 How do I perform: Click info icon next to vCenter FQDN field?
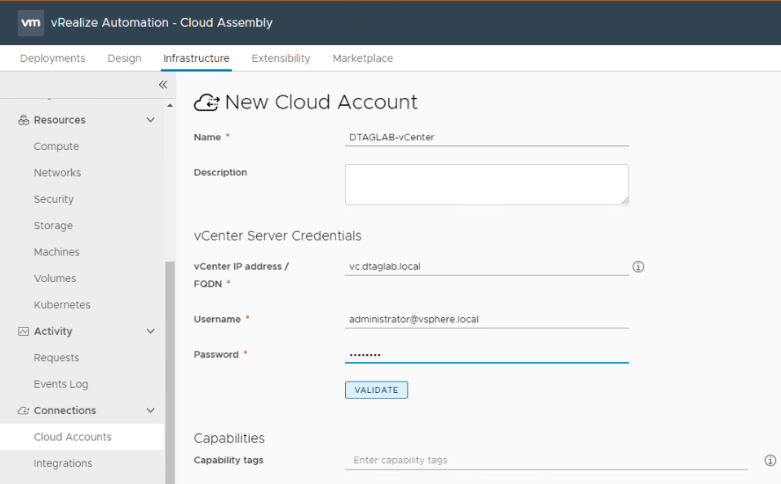coord(638,267)
